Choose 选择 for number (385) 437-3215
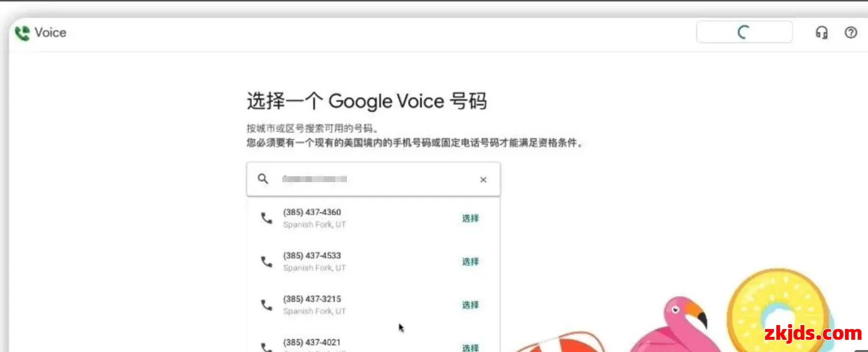The height and width of the screenshot is (352, 868). [x=470, y=305]
